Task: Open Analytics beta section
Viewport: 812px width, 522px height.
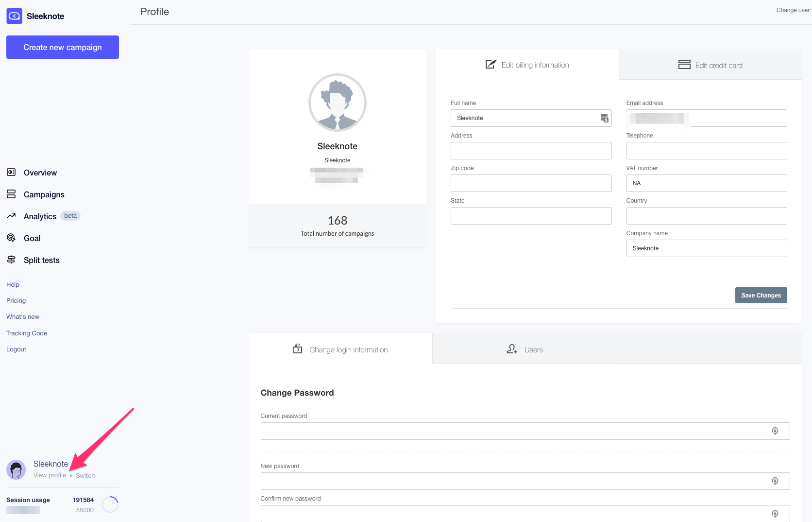Action: 40,216
